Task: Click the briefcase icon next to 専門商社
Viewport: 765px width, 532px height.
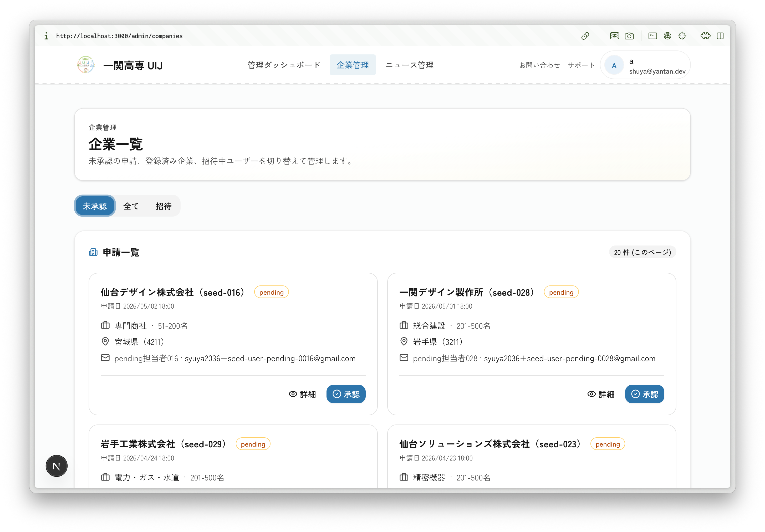Action: click(x=105, y=325)
